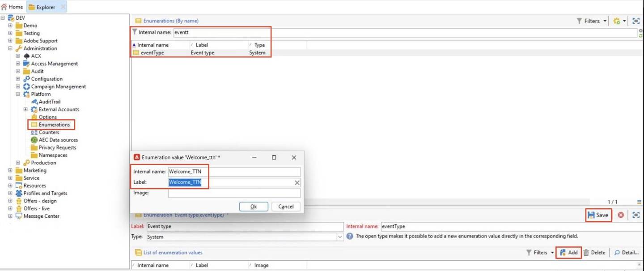Click the Profiles and Targets icon
The height and width of the screenshot is (271, 644).
tap(19, 193)
